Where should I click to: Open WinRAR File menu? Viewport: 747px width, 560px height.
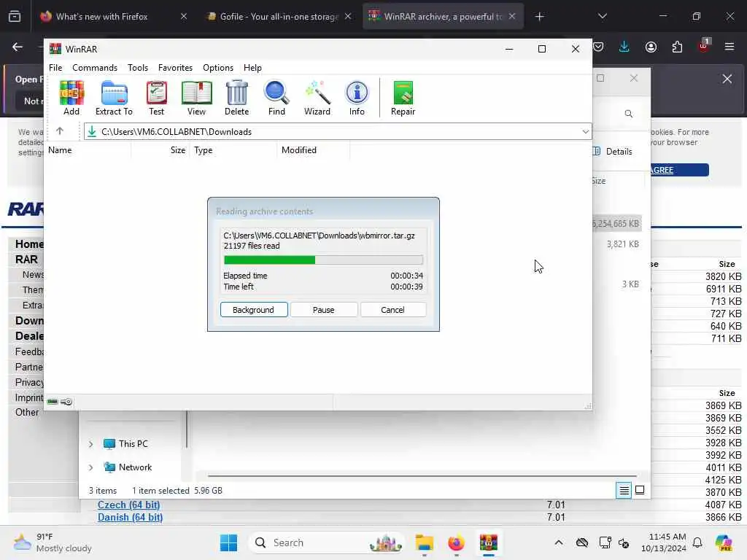(x=55, y=68)
